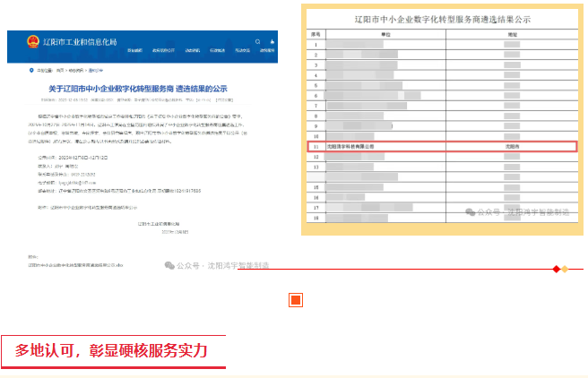Click the location pin icon beside breadcrumb
Screen dimensions: 588x378
[30, 68]
